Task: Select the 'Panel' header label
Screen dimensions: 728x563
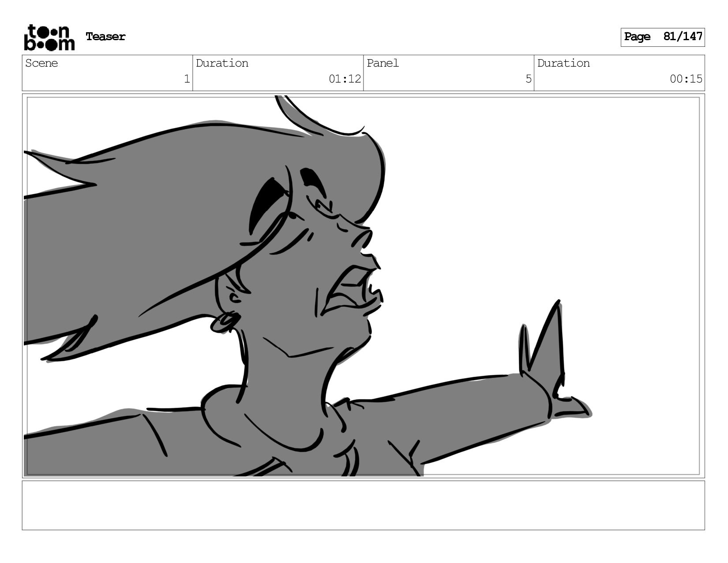Action: tap(383, 63)
